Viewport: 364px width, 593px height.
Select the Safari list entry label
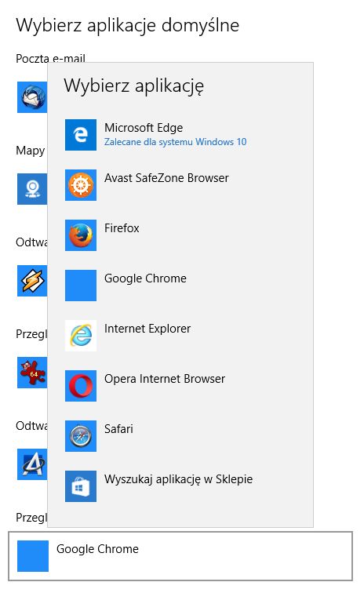point(118,429)
